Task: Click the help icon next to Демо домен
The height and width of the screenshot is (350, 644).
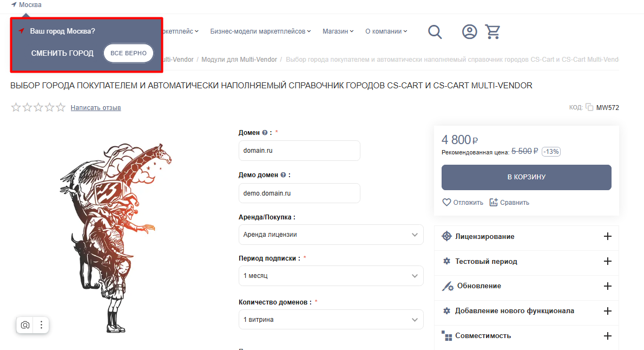Action: click(x=283, y=176)
